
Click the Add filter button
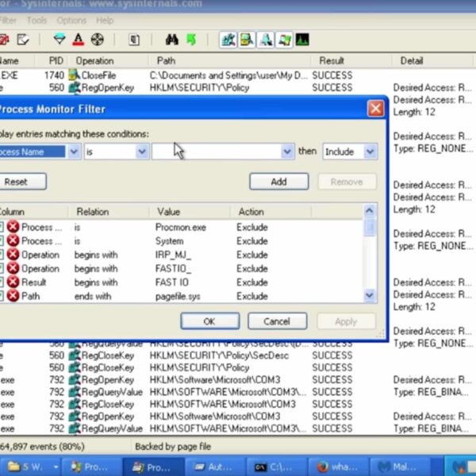(x=278, y=182)
